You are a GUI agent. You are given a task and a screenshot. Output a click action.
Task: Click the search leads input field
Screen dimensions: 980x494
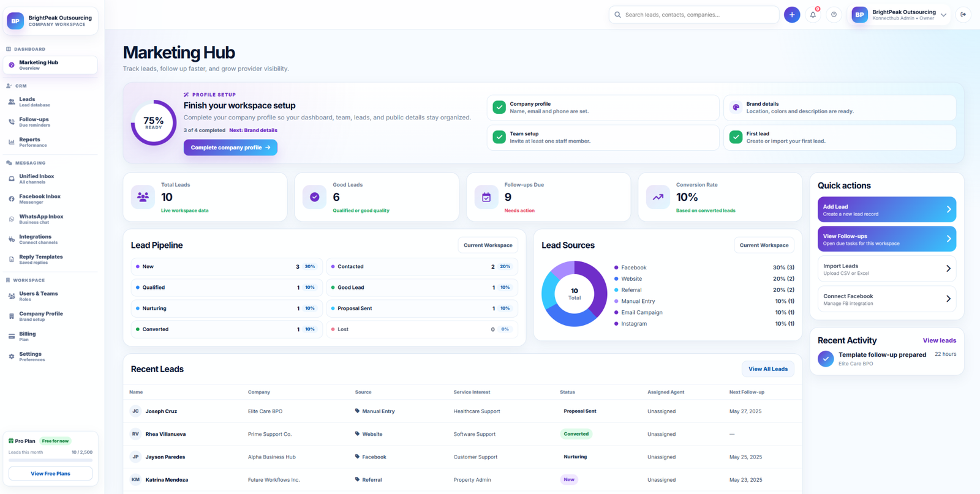tap(693, 15)
